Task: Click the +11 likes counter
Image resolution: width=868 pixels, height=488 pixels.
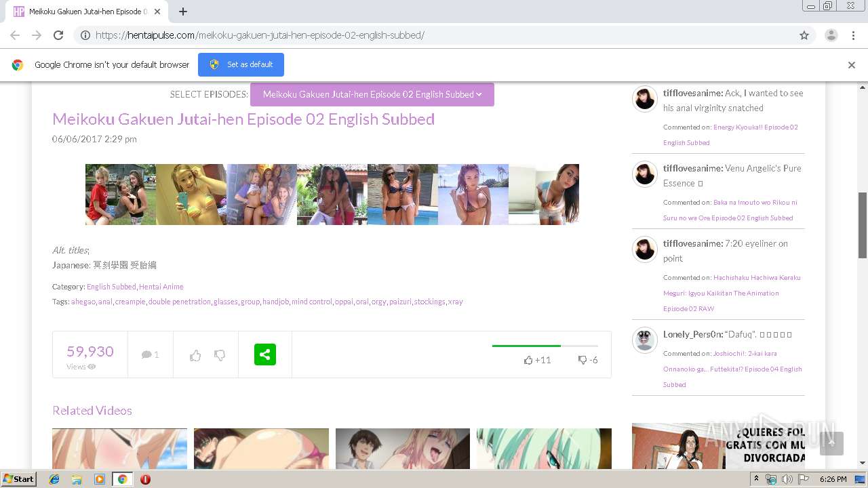Action: pos(537,360)
